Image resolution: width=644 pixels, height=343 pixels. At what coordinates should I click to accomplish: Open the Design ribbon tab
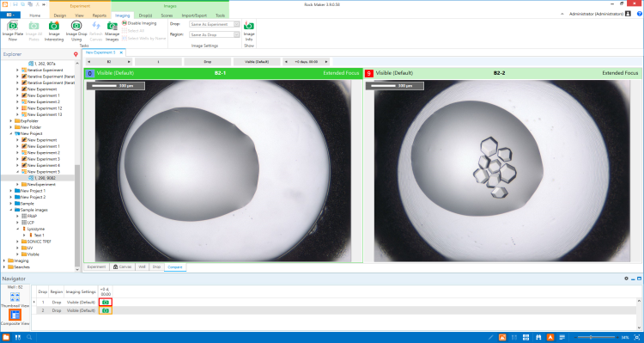59,15
